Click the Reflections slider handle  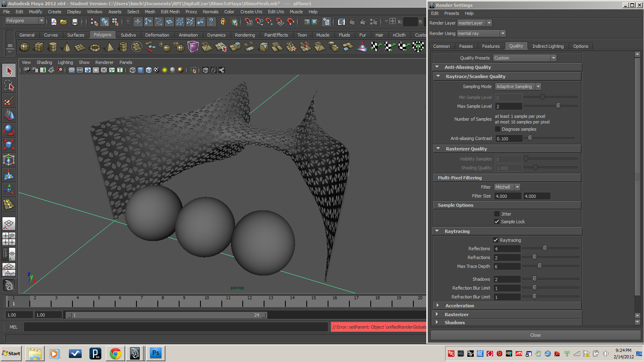click(545, 248)
